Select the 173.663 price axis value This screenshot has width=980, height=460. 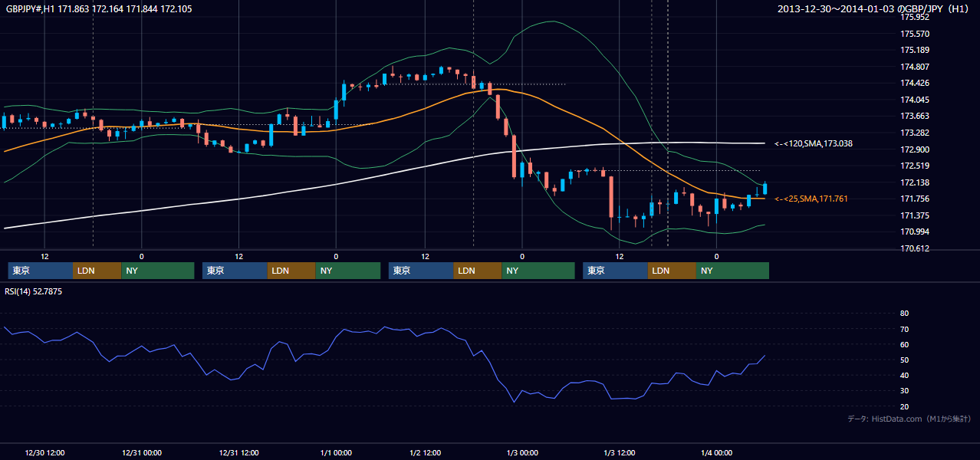click(915, 116)
